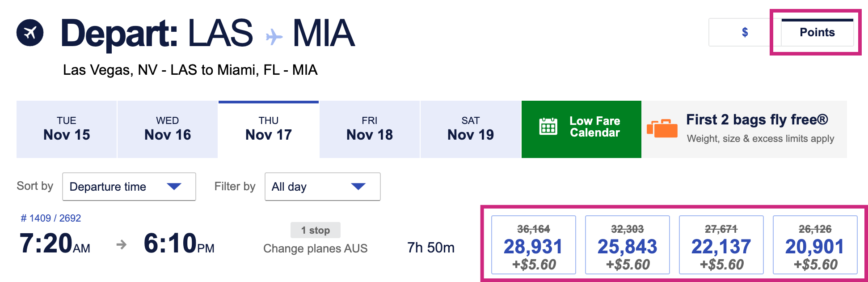The image size is (868, 282).
Task: Click the orange luggage bags icon
Action: click(662, 128)
